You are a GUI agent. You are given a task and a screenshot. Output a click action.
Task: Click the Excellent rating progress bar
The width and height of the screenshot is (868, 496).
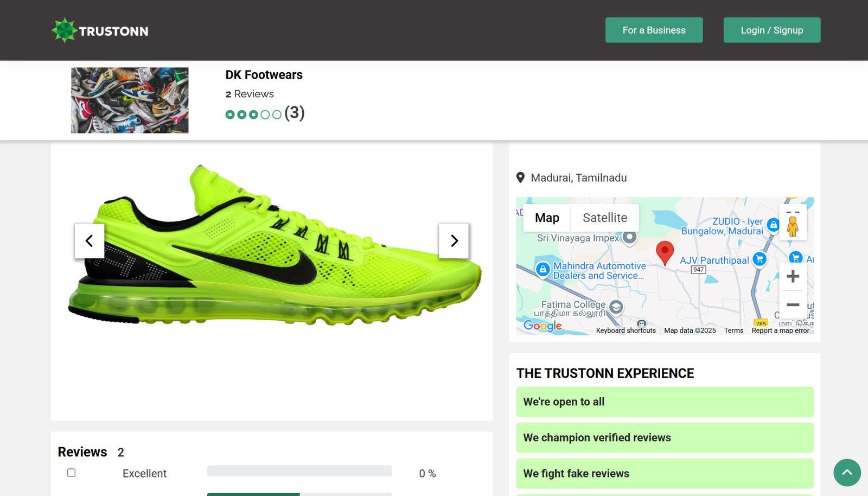[x=299, y=470]
